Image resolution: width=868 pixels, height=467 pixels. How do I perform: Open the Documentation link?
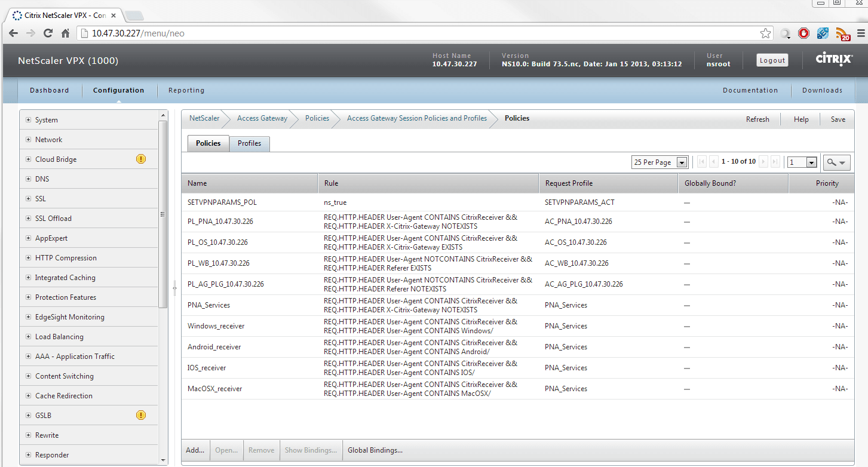click(x=750, y=90)
